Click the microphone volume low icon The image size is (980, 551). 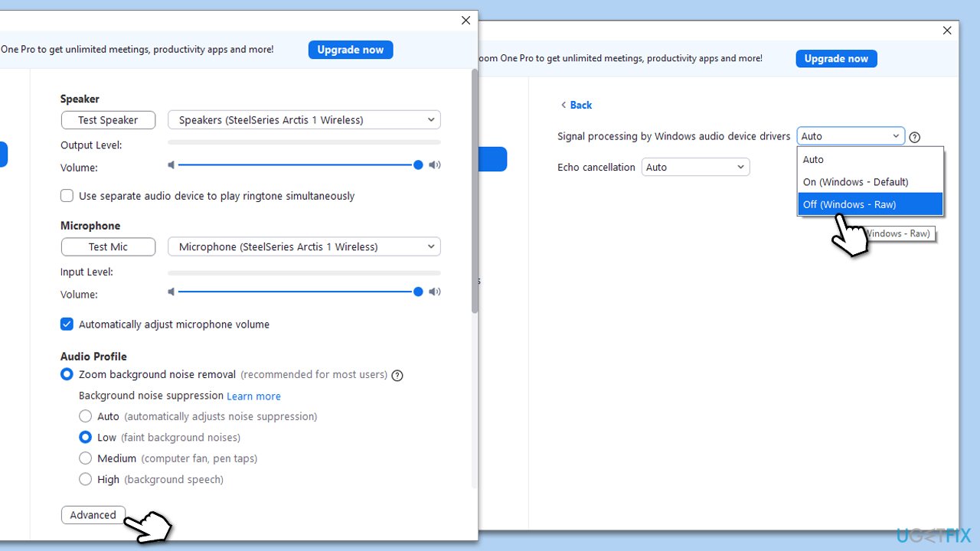click(x=171, y=292)
